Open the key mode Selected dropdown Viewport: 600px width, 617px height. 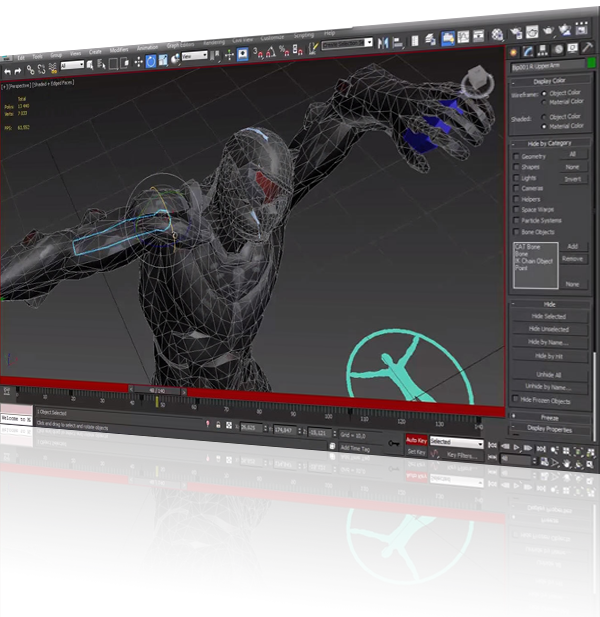tap(456, 442)
